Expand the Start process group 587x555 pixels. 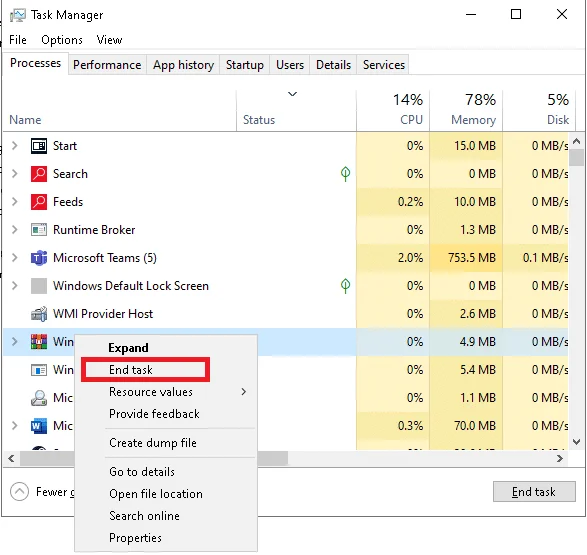[x=15, y=146]
